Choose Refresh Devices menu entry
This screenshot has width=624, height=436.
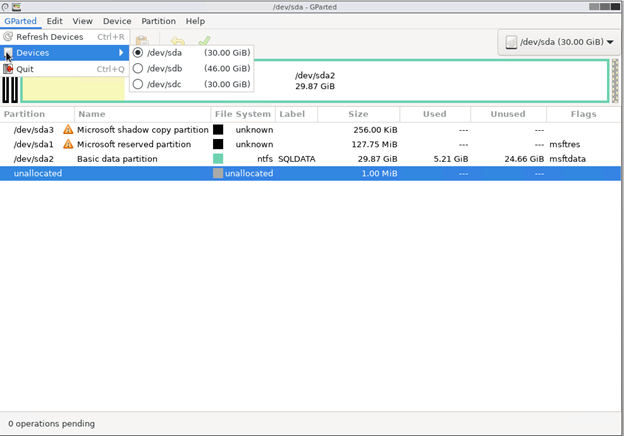(x=64, y=37)
